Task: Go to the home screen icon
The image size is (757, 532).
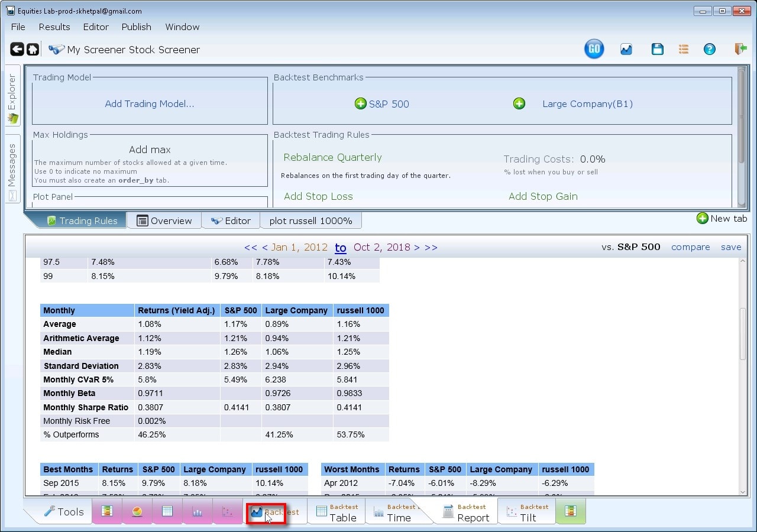Action: pos(33,50)
